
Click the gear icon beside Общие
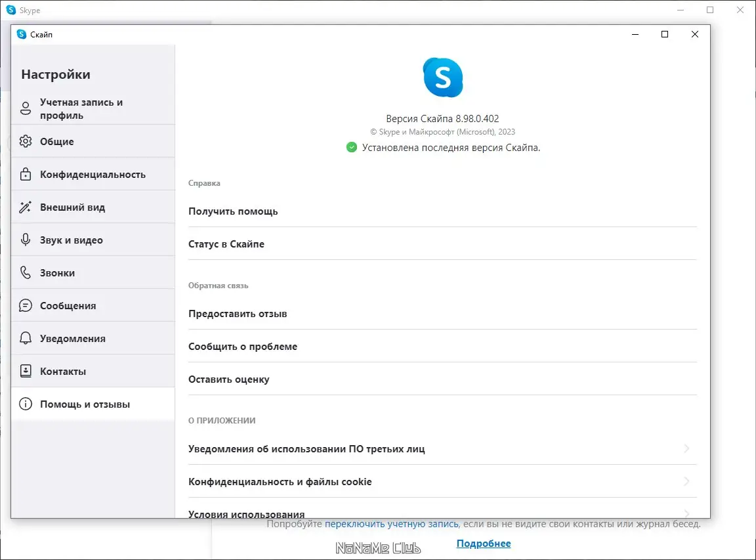(26, 141)
